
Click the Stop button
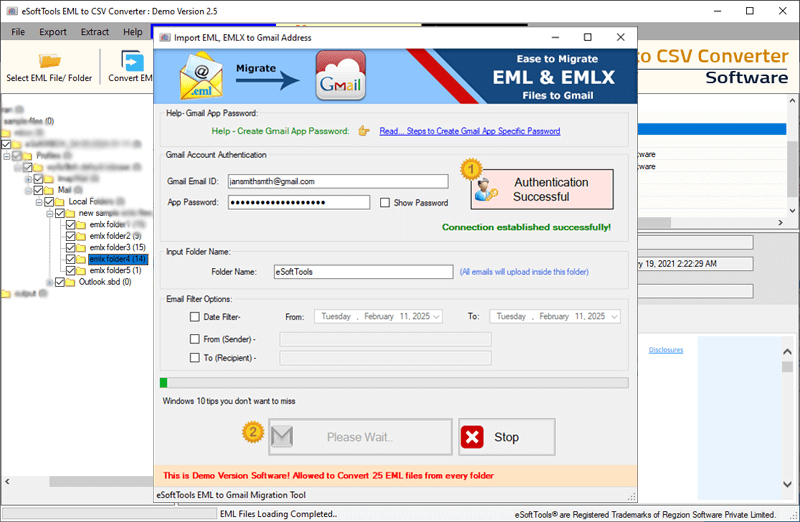[x=507, y=437]
